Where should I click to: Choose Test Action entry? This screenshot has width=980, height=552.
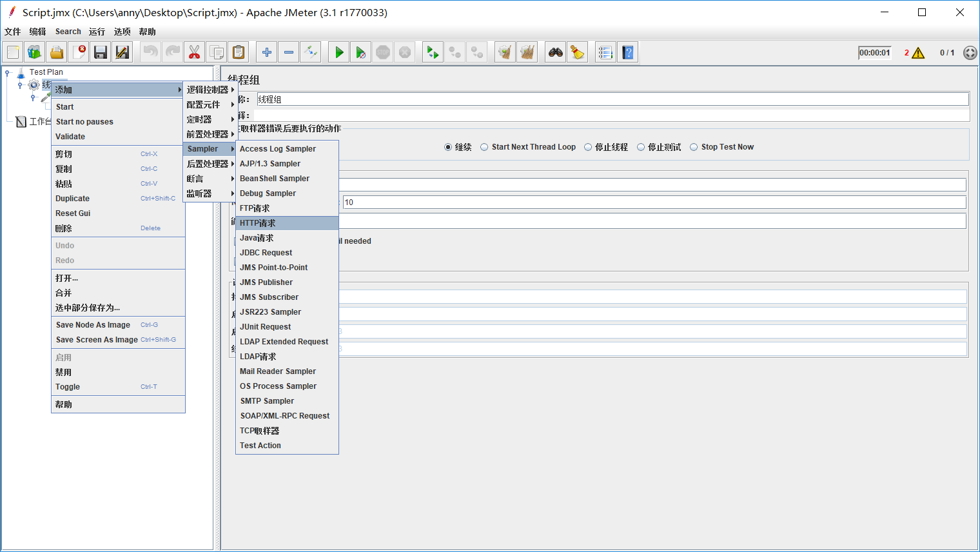click(287, 446)
